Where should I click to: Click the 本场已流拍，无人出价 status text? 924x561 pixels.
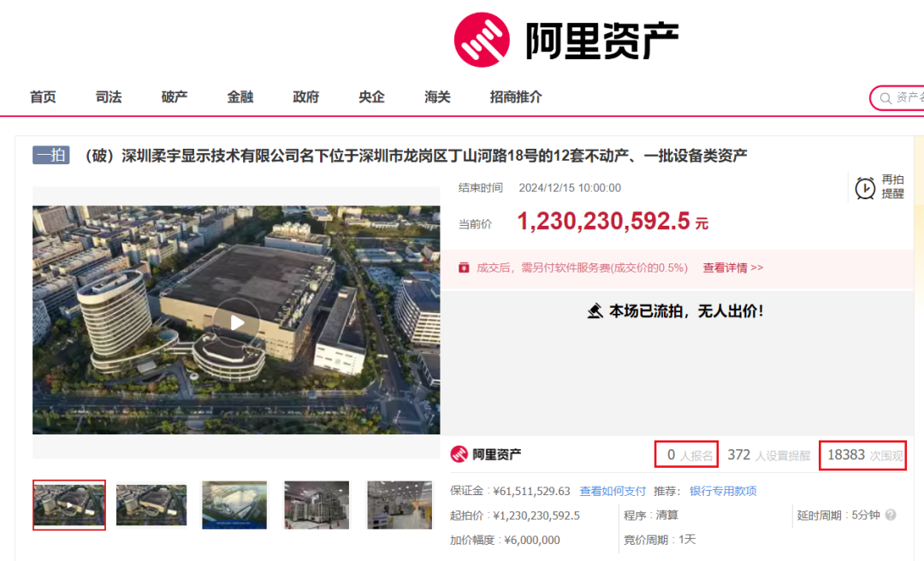(686, 311)
